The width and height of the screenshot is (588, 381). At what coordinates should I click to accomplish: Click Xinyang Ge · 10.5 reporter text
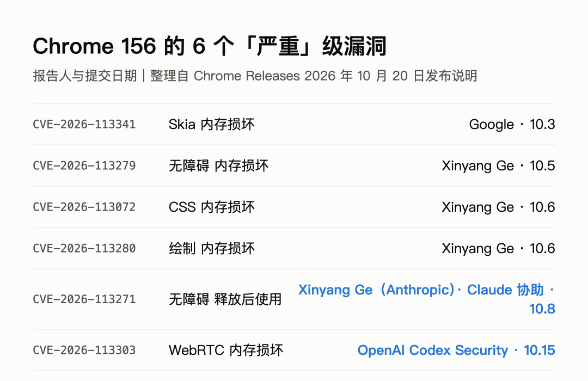click(x=498, y=165)
